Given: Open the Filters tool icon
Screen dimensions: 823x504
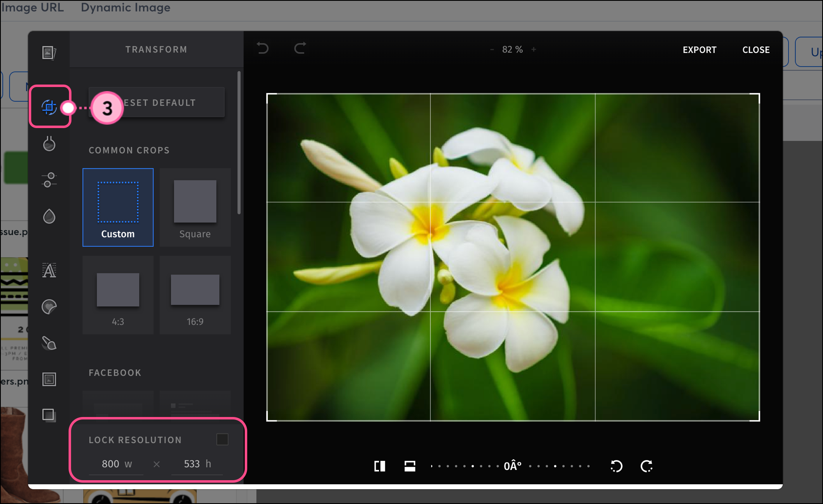Looking at the screenshot, I should coord(49,144).
